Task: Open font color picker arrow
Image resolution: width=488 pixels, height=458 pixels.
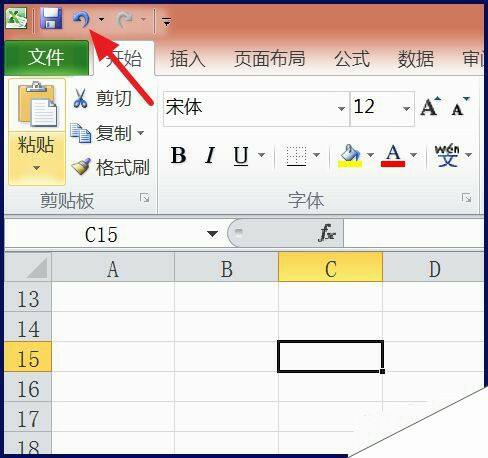Action: (x=414, y=155)
